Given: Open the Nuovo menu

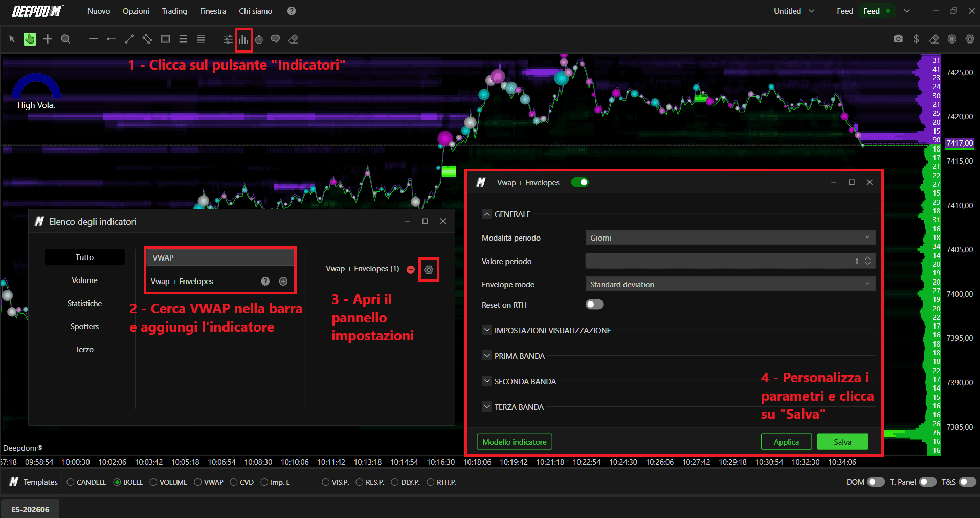Looking at the screenshot, I should click(x=99, y=11).
